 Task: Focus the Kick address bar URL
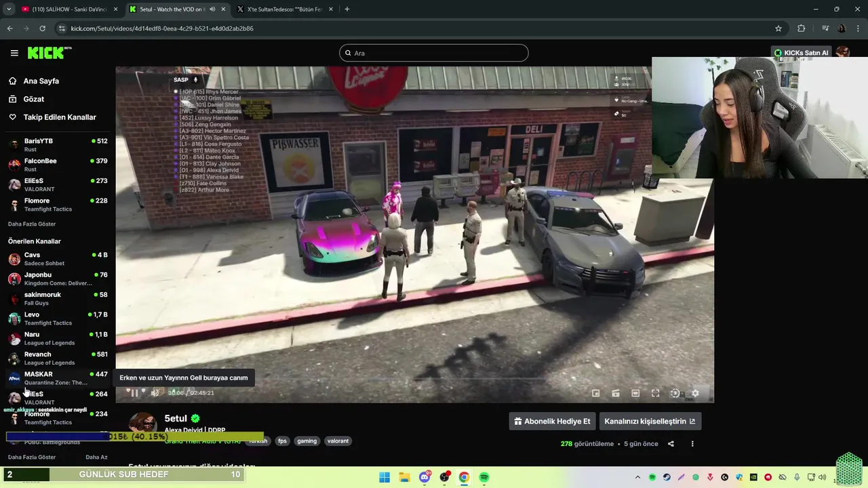[162, 28]
